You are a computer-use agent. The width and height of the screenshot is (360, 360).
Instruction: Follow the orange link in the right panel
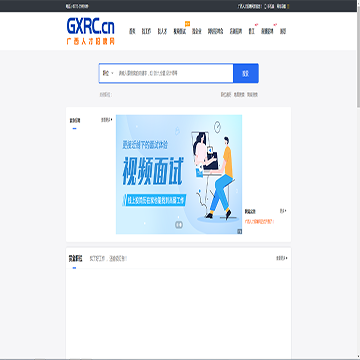point(259,221)
